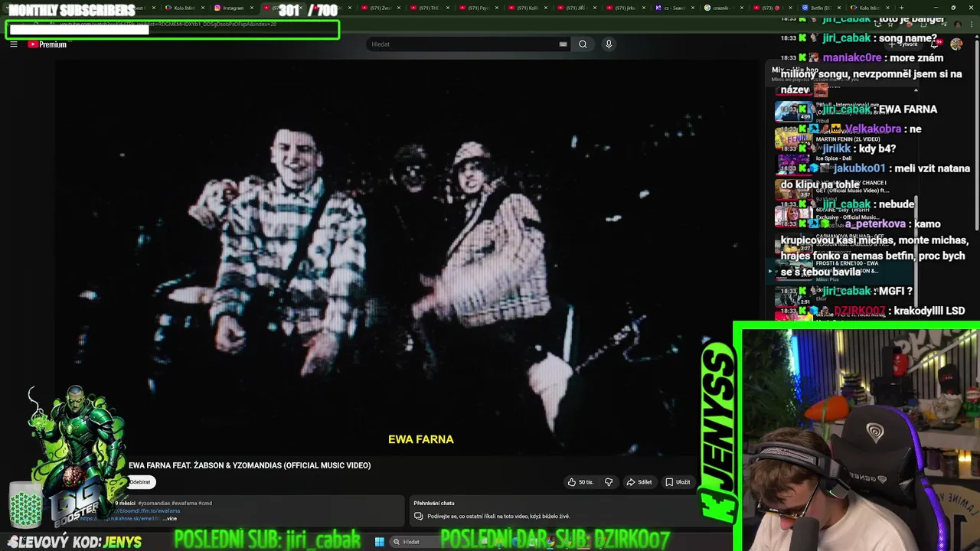Image resolution: width=980 pixels, height=551 pixels.
Task: Start voice search with microphone icon
Action: (x=609, y=44)
